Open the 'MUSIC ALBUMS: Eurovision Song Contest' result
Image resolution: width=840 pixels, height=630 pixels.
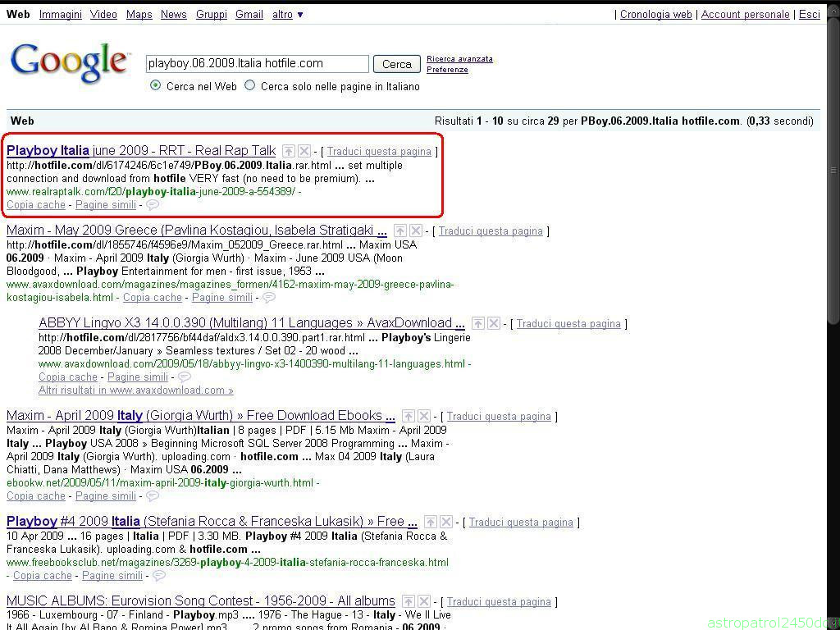pos(201,601)
